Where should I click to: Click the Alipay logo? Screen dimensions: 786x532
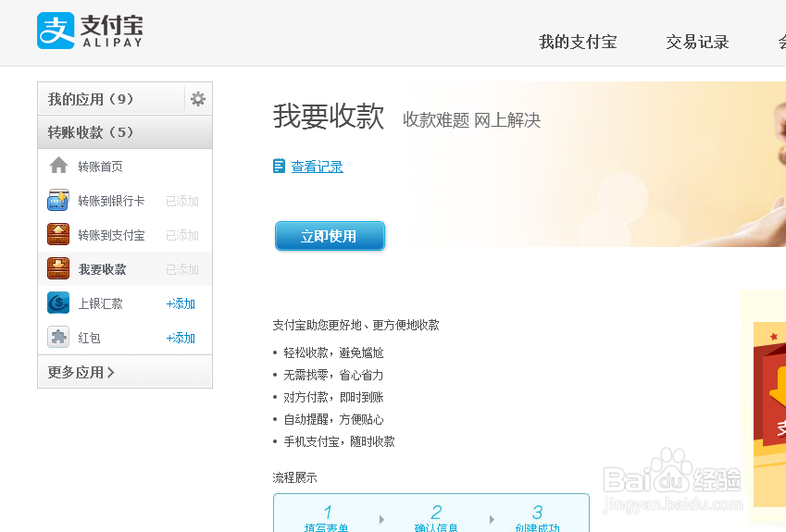pos(90,31)
